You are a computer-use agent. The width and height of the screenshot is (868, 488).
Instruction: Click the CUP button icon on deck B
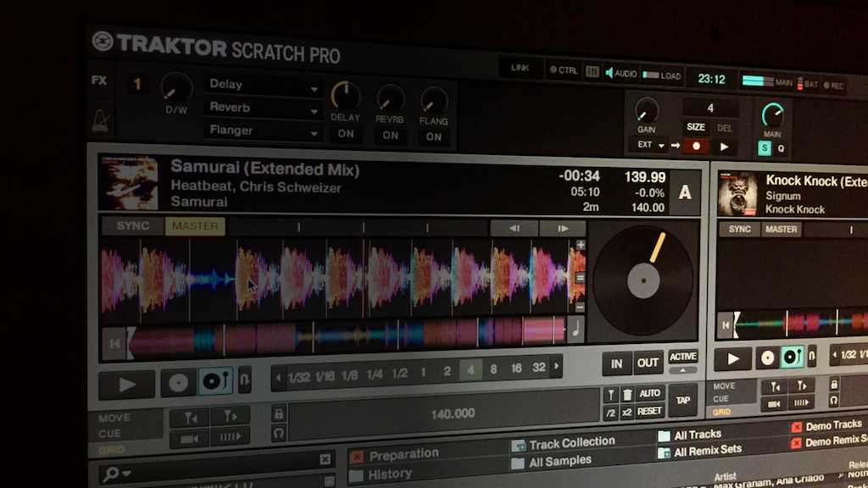tap(792, 357)
